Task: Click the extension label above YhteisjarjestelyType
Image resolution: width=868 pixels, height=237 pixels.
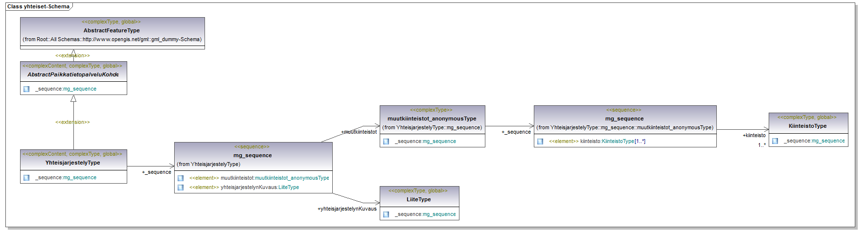Action: pos(72,122)
